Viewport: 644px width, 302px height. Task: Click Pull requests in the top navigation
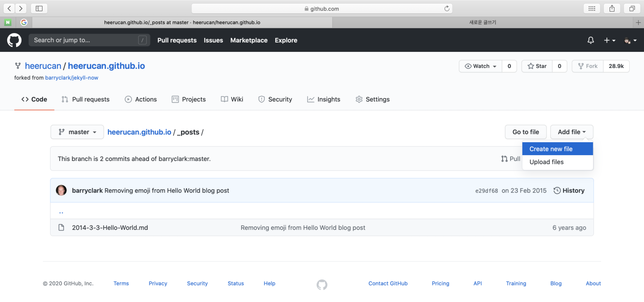pyautogui.click(x=177, y=40)
